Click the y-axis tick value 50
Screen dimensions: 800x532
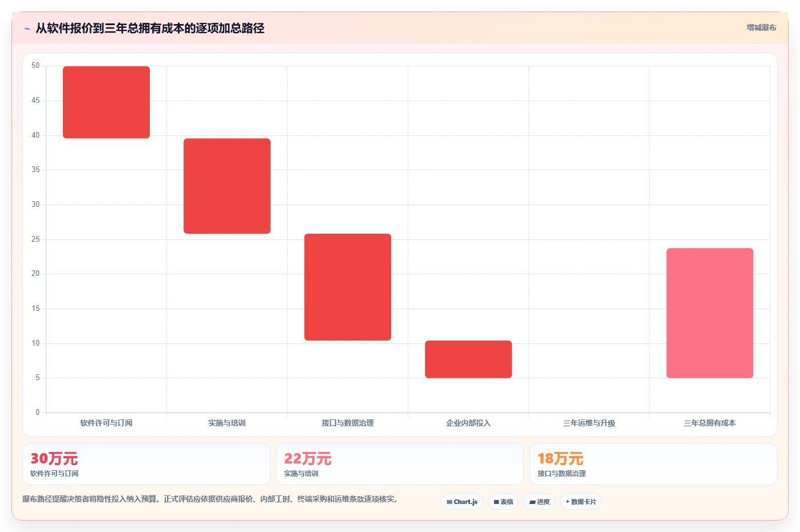tap(35, 66)
